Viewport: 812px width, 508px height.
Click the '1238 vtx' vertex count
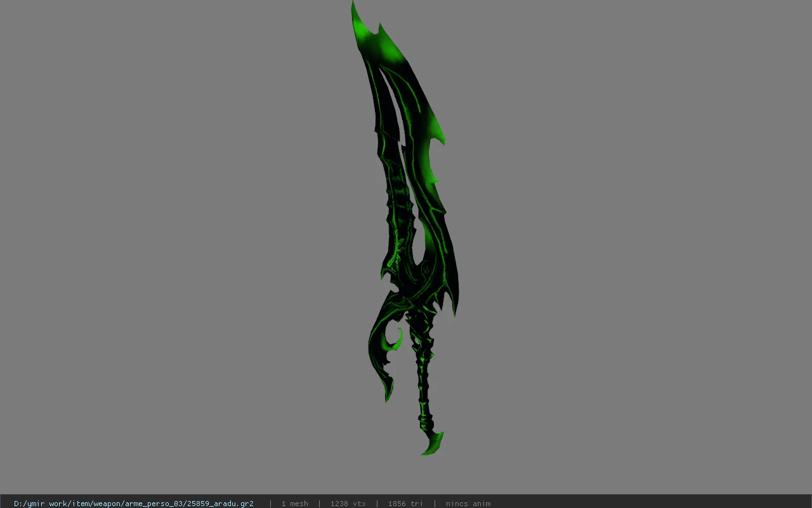pyautogui.click(x=348, y=504)
